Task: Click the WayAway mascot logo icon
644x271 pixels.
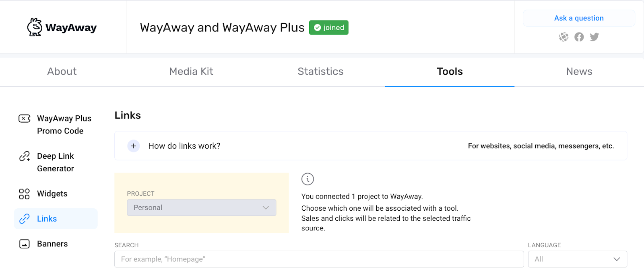Action: (35, 27)
